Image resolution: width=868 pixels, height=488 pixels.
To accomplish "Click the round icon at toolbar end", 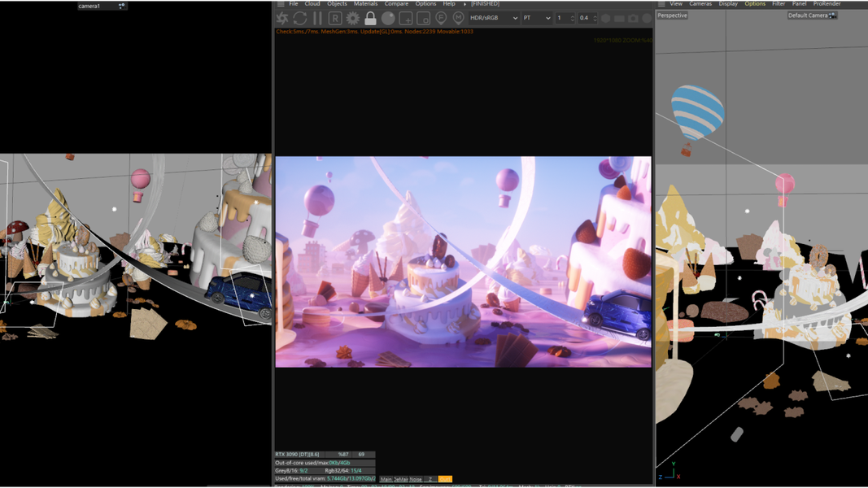I will pos(647,18).
